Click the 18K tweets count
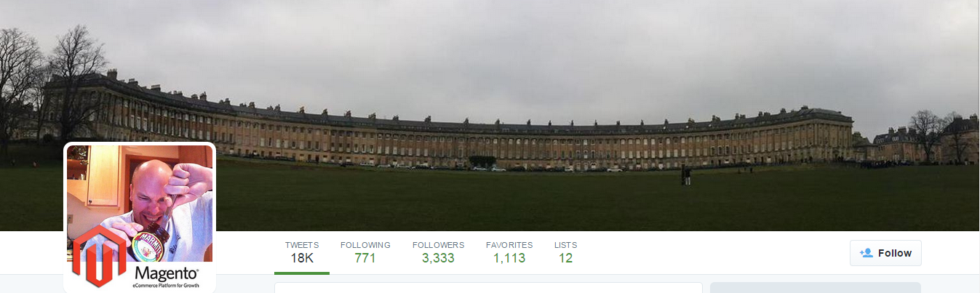Viewport: 980px width, 293px height. tap(302, 258)
